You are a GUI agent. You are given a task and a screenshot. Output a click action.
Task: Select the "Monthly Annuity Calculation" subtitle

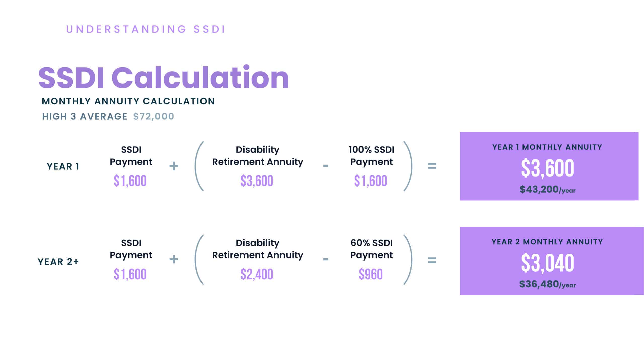[x=128, y=101]
